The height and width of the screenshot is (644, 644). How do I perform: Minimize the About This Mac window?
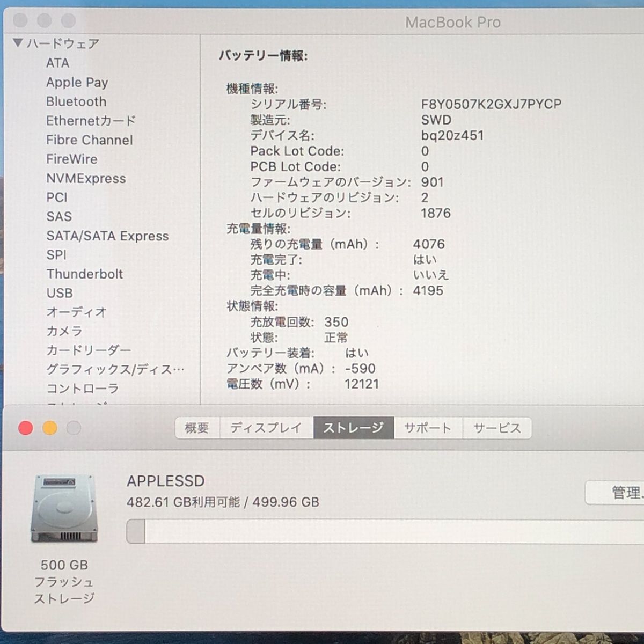tap(50, 428)
